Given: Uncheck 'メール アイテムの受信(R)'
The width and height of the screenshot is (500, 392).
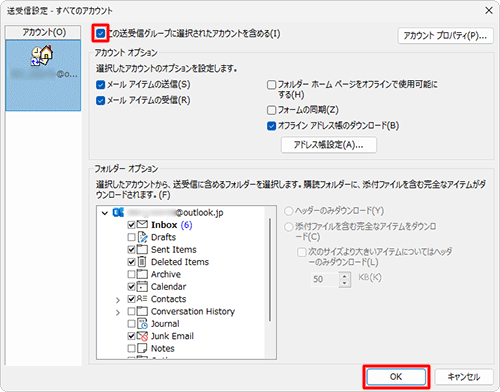Looking at the screenshot, I should [100, 100].
